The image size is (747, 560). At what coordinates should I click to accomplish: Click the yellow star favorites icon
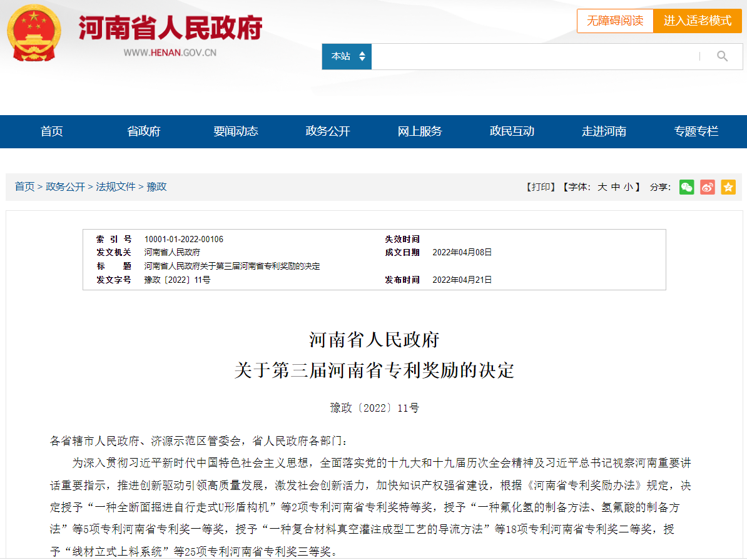(728, 187)
